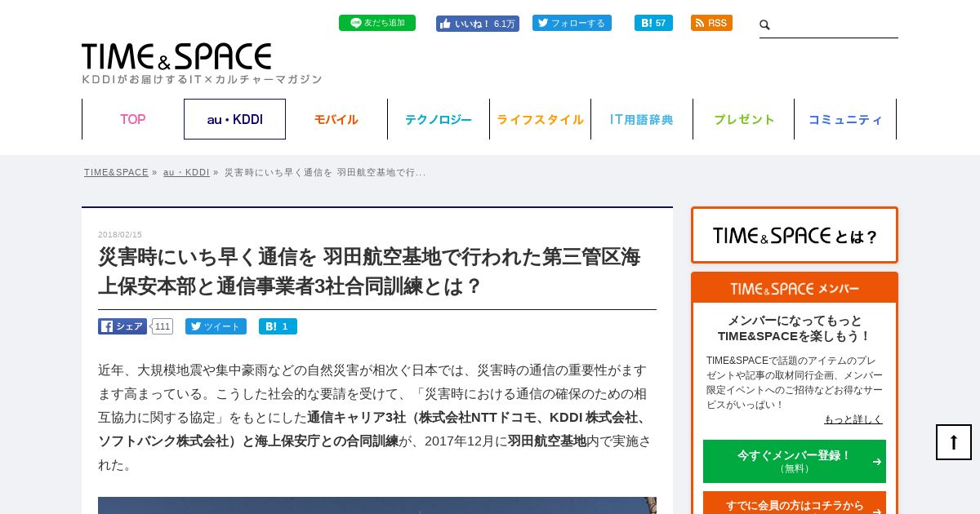Open the IT用語辞典 navigation tab

pyautogui.click(x=642, y=119)
